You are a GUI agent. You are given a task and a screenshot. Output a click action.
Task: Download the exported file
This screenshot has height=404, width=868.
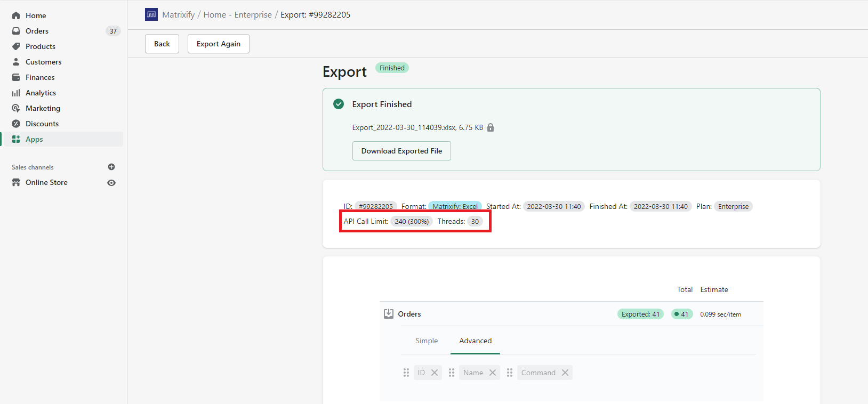(x=401, y=151)
